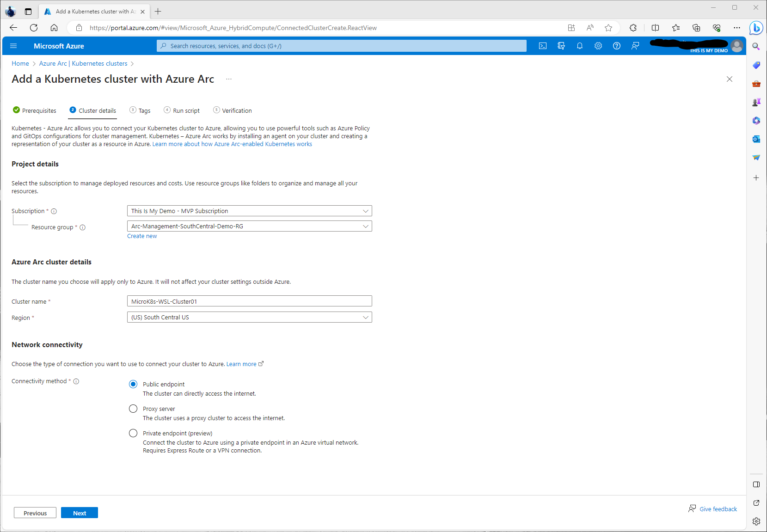The width and height of the screenshot is (767, 532).
Task: Close the Add Kubernetes cluster pane
Action: [x=729, y=79]
